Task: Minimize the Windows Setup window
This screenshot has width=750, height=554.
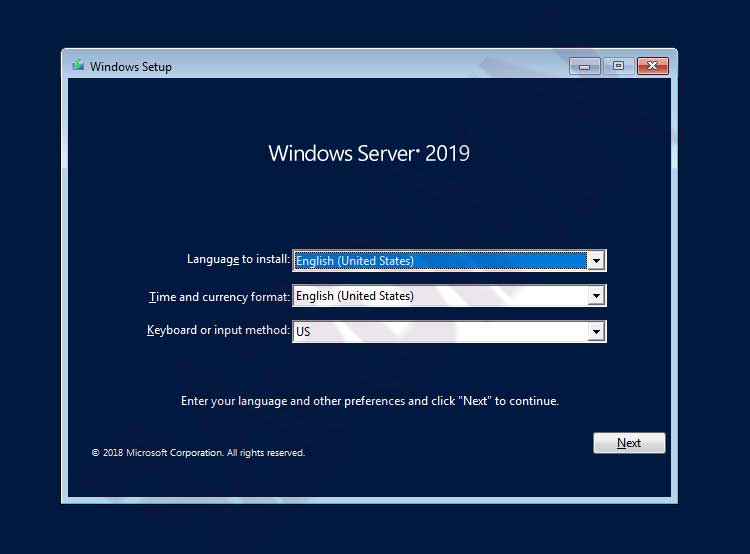Action: point(585,66)
